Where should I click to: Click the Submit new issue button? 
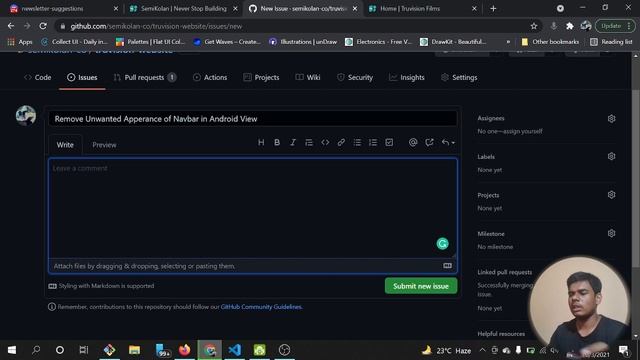click(421, 286)
